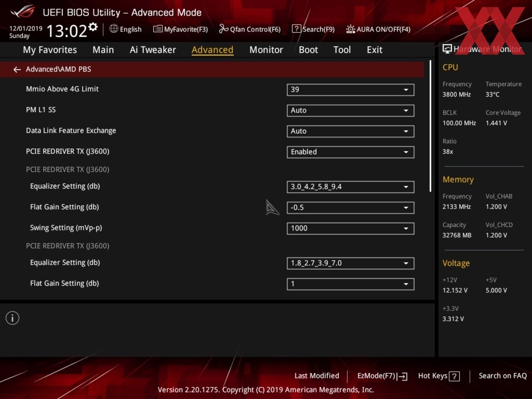The width and height of the screenshot is (532, 399).
Task: Open Mmio Above 4G Limit dropdown
Action: click(x=350, y=90)
